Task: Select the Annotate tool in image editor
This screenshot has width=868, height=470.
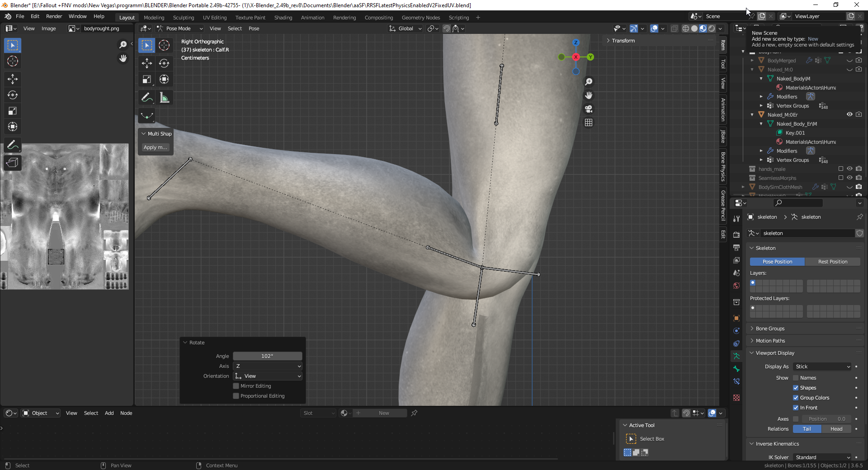Action: point(13,145)
